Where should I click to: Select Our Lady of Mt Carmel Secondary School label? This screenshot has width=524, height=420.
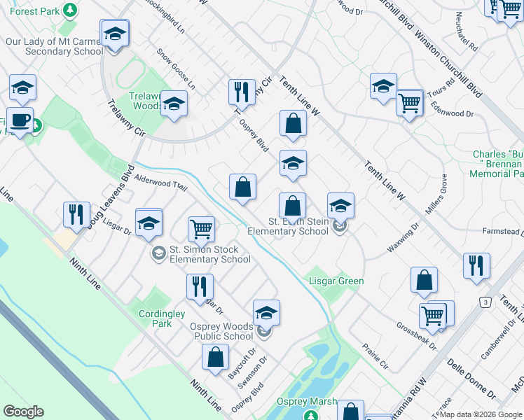(x=55, y=46)
